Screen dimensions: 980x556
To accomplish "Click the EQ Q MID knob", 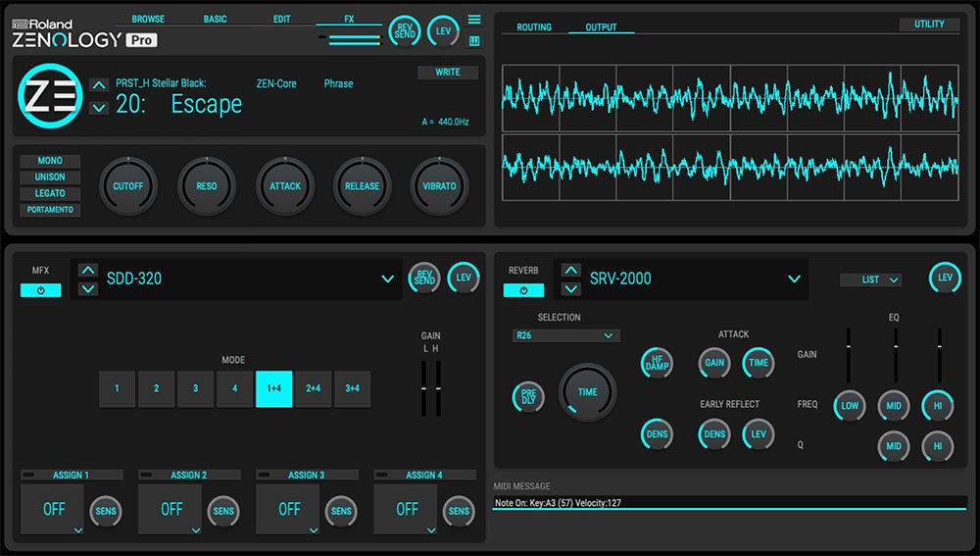I will tap(894, 446).
